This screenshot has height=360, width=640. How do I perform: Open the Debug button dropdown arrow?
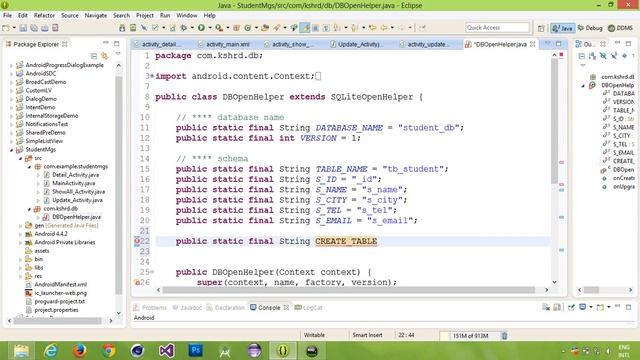pos(192,28)
